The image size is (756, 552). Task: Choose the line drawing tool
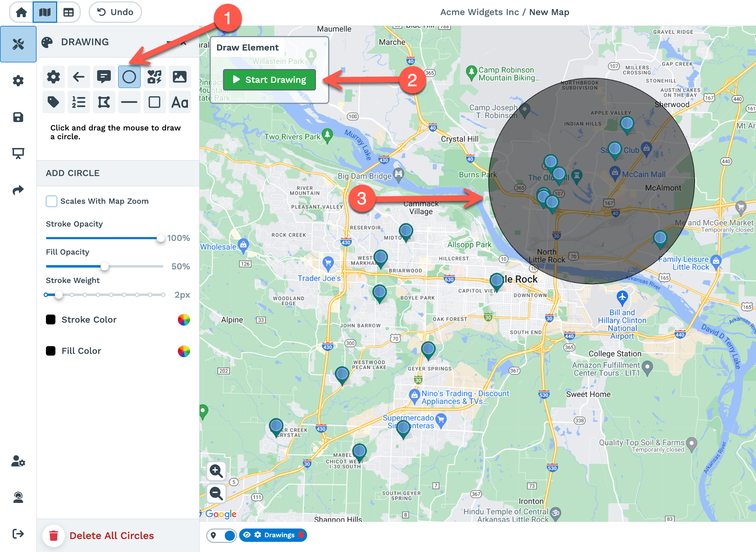[129, 102]
